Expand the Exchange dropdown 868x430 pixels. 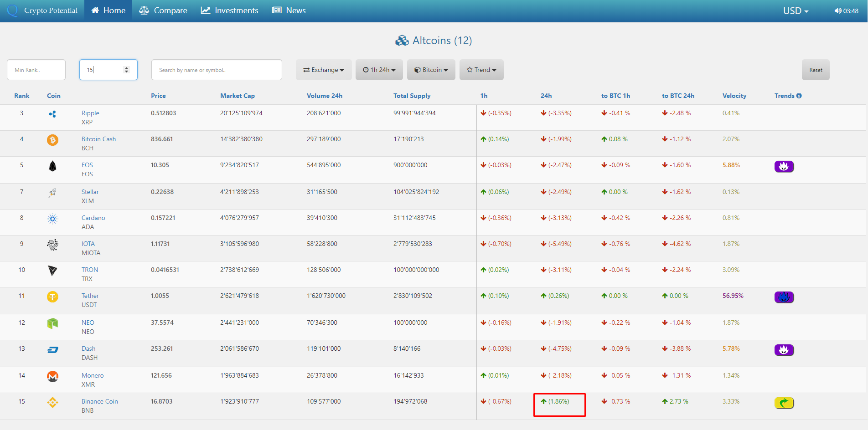coord(324,70)
